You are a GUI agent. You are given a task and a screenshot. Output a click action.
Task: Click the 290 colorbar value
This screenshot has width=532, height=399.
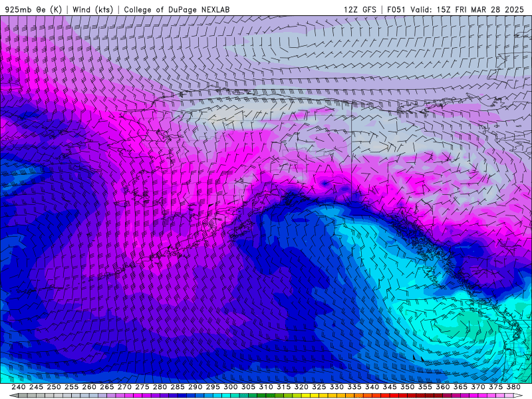point(195,387)
